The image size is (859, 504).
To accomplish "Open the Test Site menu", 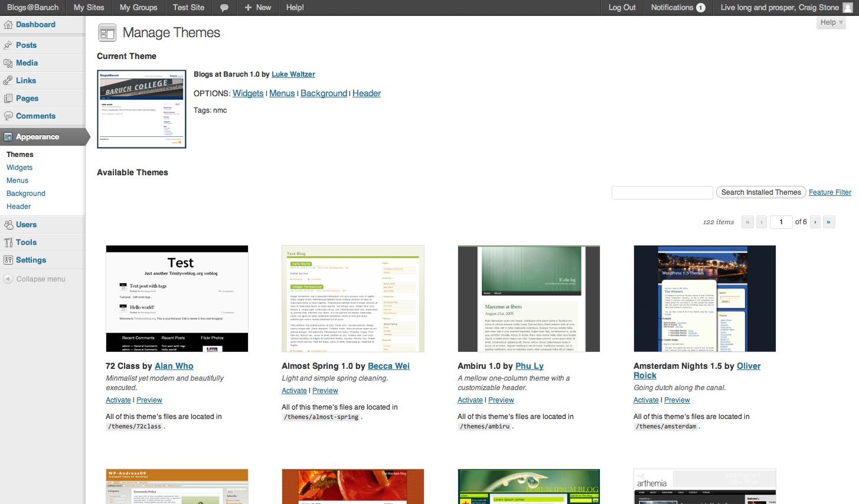I will click(188, 8).
